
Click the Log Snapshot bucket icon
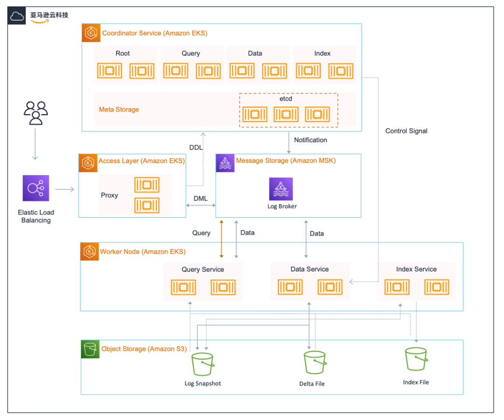point(203,364)
